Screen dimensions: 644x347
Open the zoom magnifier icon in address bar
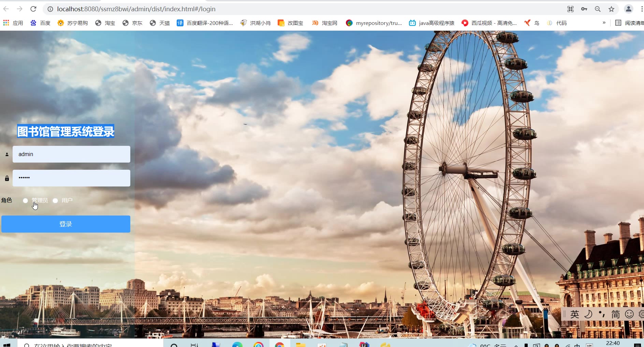(598, 9)
